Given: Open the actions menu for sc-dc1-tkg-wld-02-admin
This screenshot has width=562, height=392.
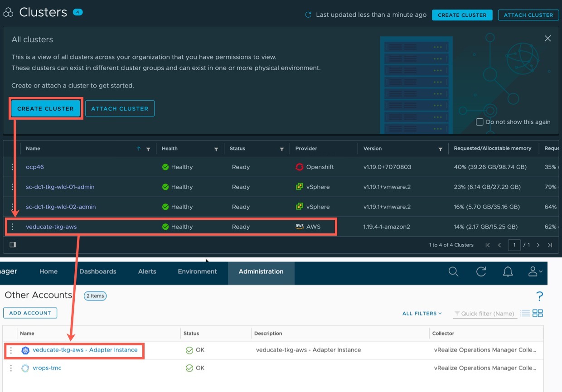Looking at the screenshot, I should [12, 207].
